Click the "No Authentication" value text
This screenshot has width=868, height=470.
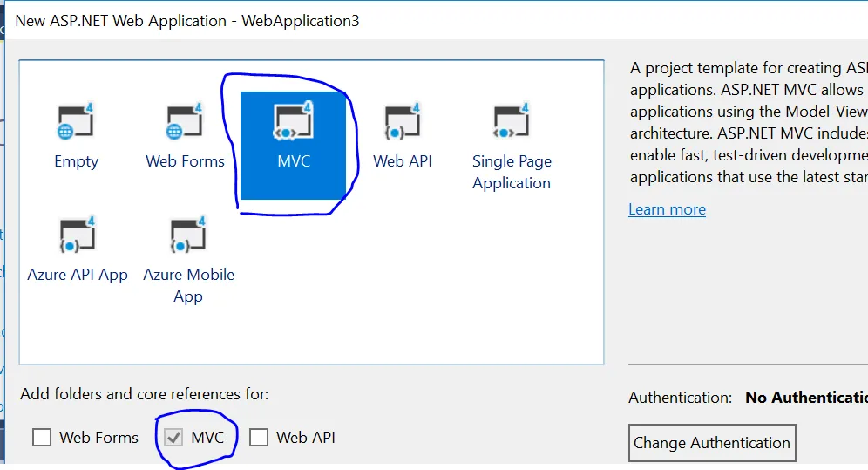[806, 398]
